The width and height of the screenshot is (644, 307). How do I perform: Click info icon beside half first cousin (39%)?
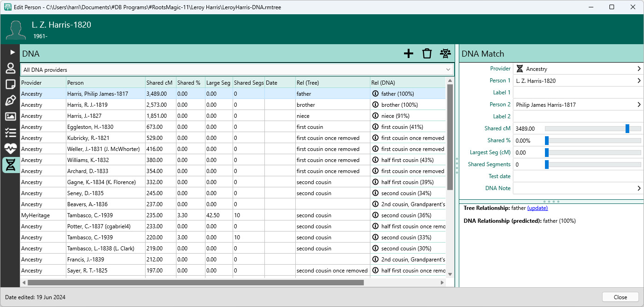click(375, 182)
